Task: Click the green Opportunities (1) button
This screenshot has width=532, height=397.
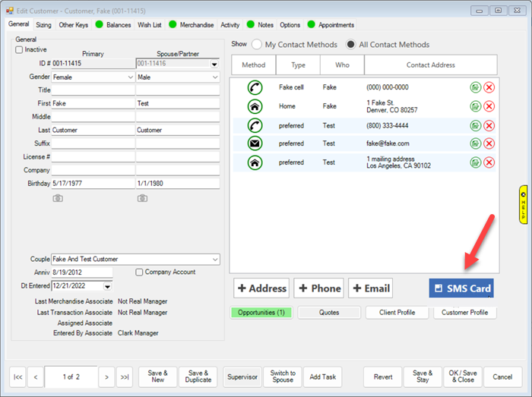Action: [261, 313]
